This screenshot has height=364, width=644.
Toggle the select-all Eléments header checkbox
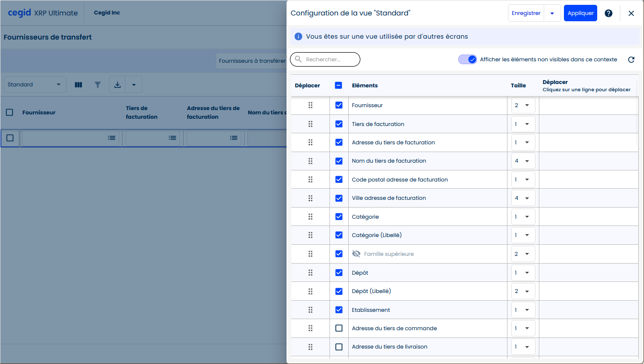[339, 85]
